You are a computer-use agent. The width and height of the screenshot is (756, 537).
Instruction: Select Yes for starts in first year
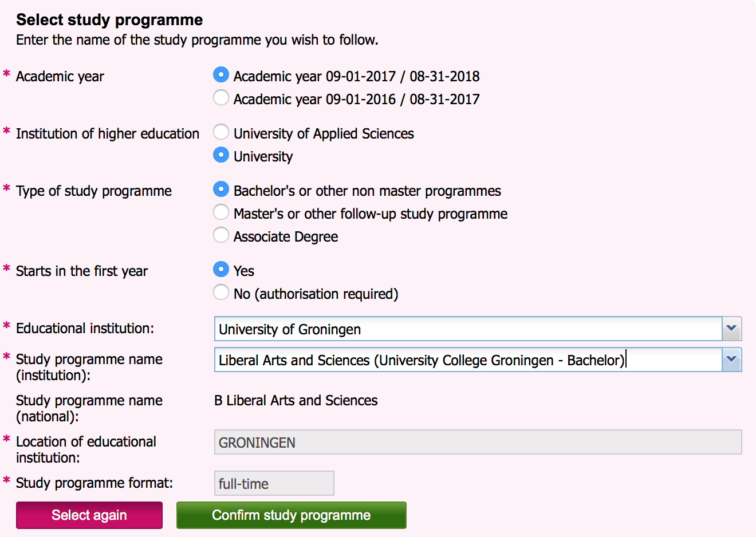click(221, 270)
